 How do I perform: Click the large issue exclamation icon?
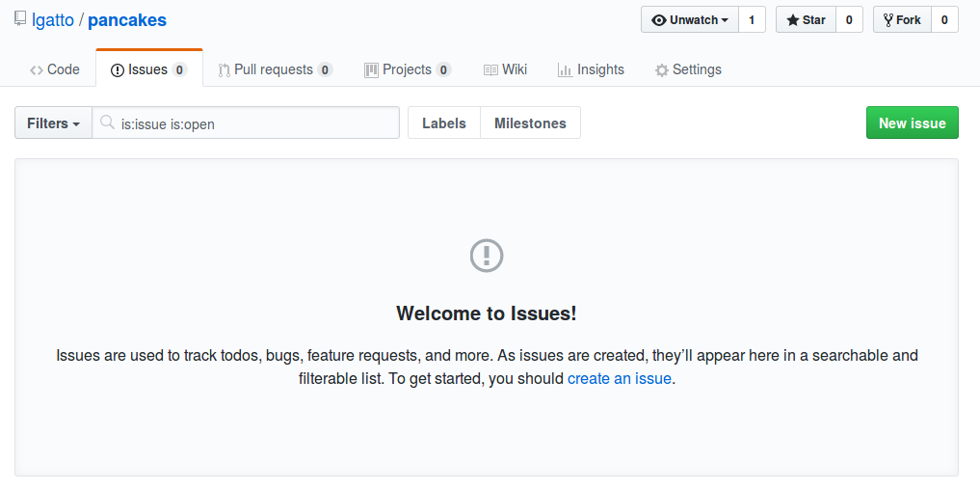pyautogui.click(x=487, y=256)
